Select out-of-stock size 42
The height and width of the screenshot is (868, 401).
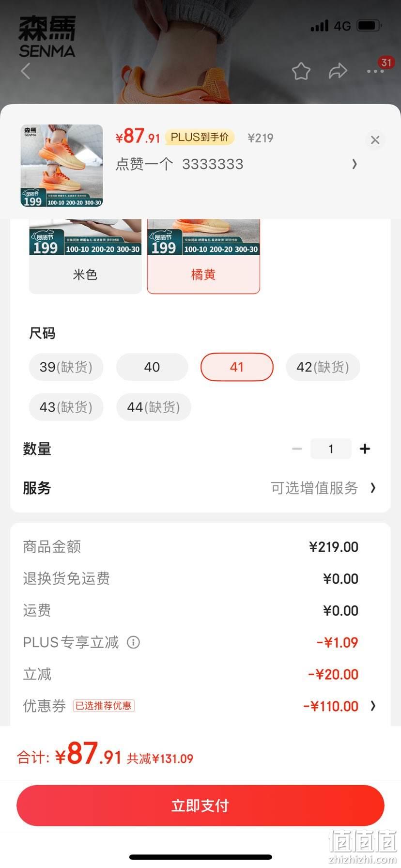(x=323, y=367)
